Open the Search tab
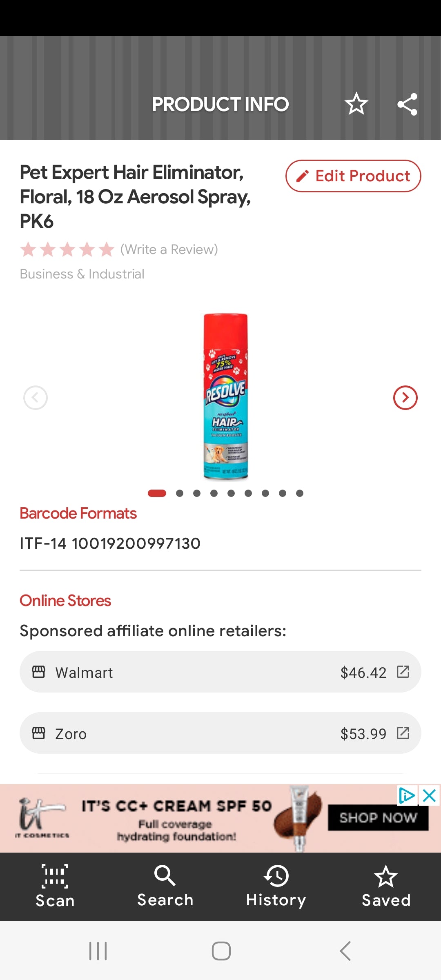 tap(165, 886)
